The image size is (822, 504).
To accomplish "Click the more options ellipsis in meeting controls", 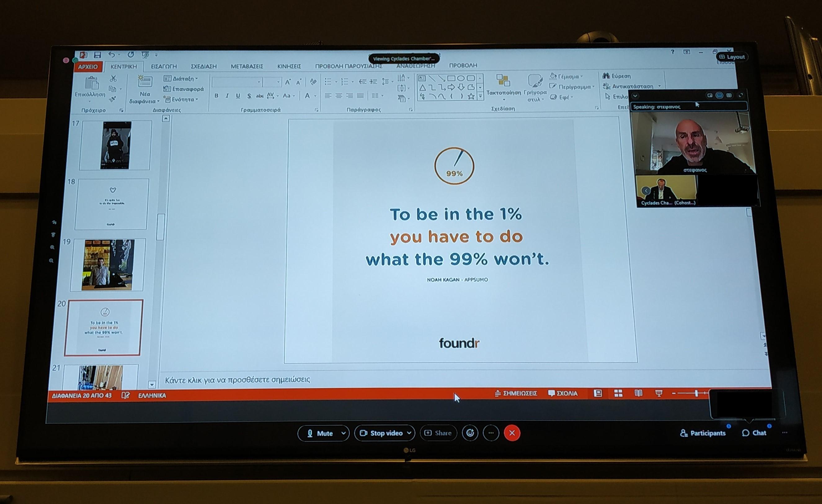I will (x=491, y=433).
